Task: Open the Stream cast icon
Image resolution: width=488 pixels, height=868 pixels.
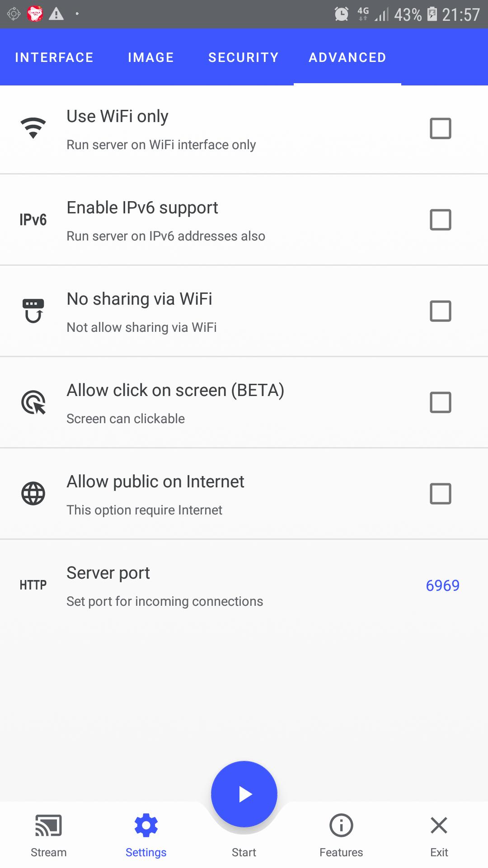Action: 48,826
